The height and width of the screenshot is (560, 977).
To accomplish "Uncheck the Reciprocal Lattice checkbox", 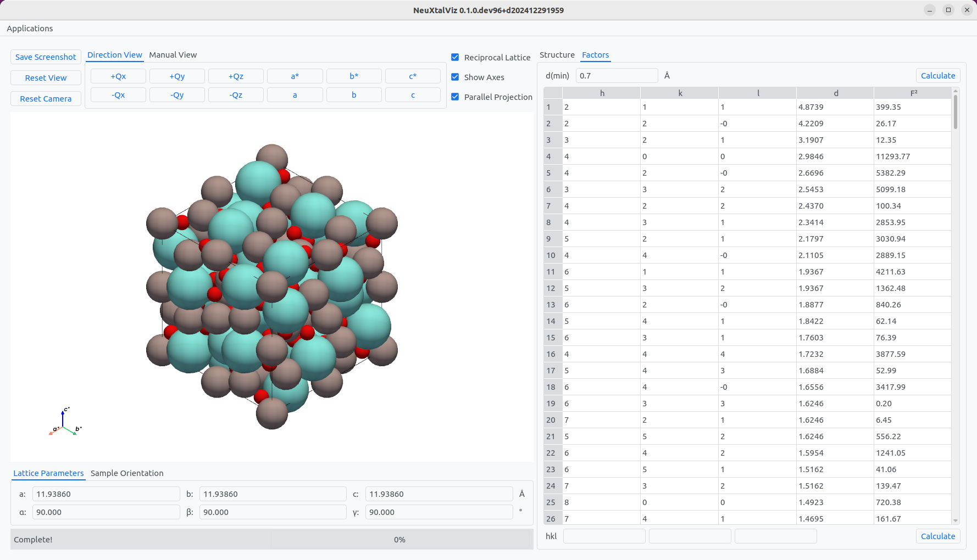I will click(455, 58).
